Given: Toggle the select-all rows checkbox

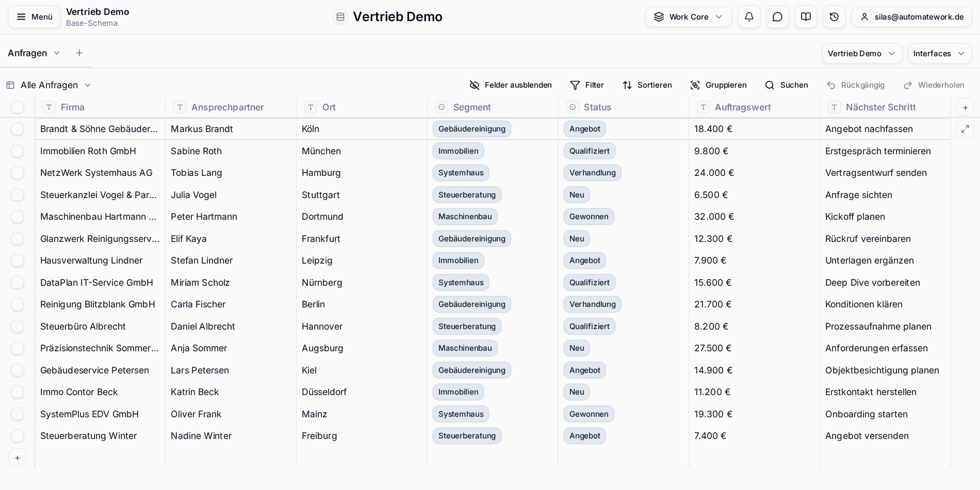Looking at the screenshot, I should coord(18,107).
